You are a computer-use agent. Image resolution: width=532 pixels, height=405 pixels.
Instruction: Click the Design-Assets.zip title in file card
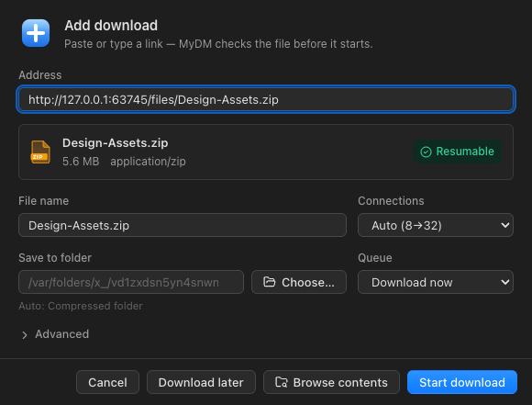[115, 143]
